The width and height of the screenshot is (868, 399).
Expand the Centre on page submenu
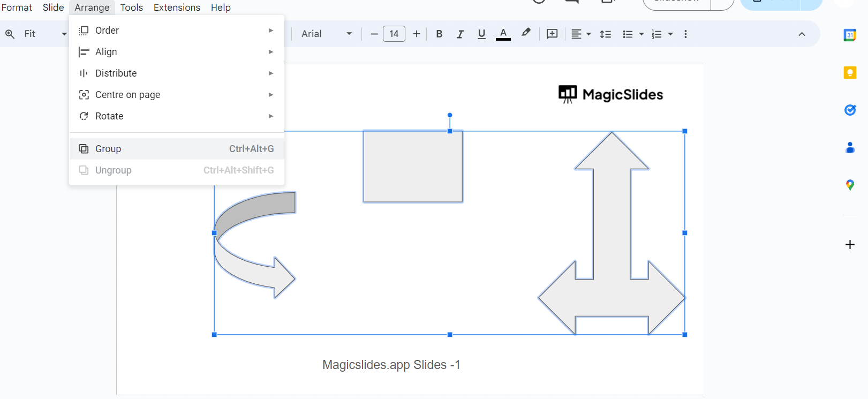177,95
